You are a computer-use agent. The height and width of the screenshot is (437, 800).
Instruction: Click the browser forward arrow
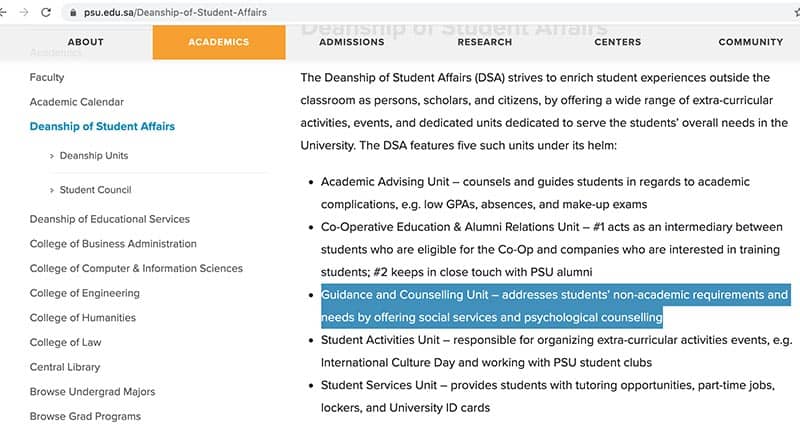click(23, 12)
